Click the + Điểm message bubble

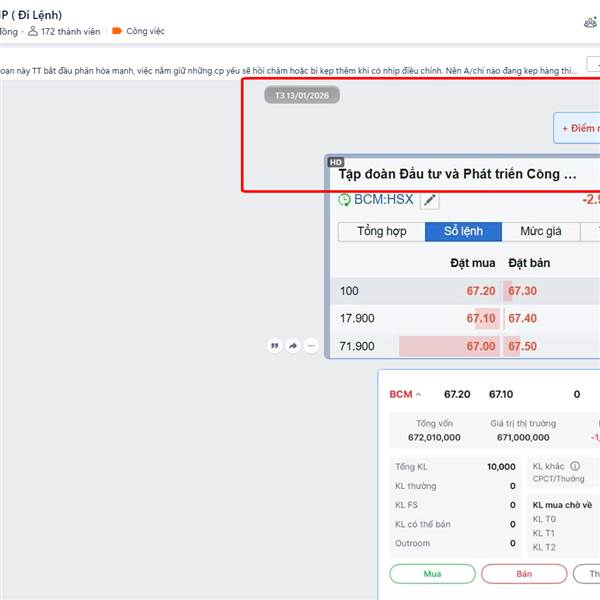coord(577,128)
